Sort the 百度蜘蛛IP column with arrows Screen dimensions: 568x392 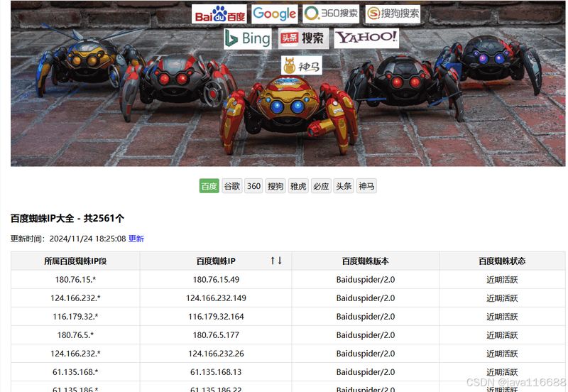point(276,261)
